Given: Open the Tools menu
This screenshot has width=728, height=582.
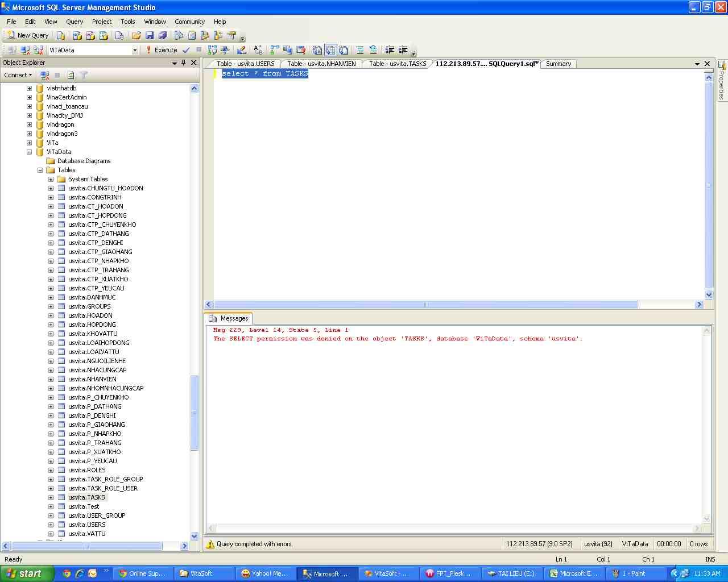Looking at the screenshot, I should pos(128,22).
